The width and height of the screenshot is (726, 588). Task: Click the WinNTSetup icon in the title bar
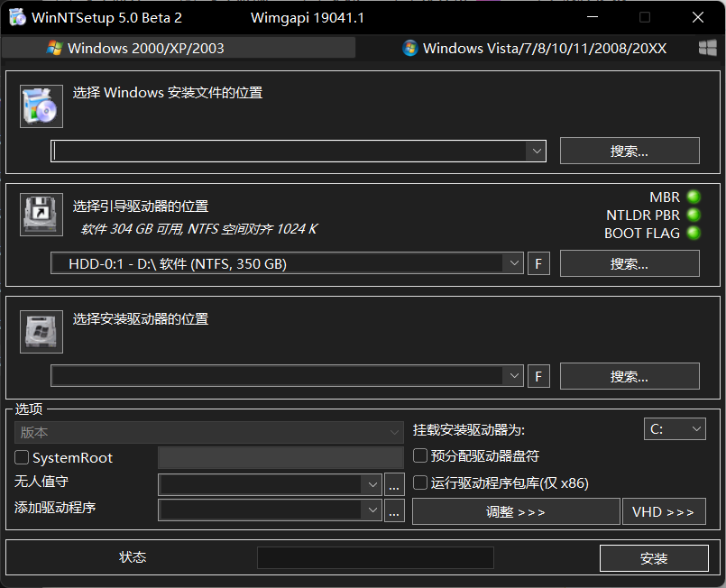pyautogui.click(x=15, y=16)
